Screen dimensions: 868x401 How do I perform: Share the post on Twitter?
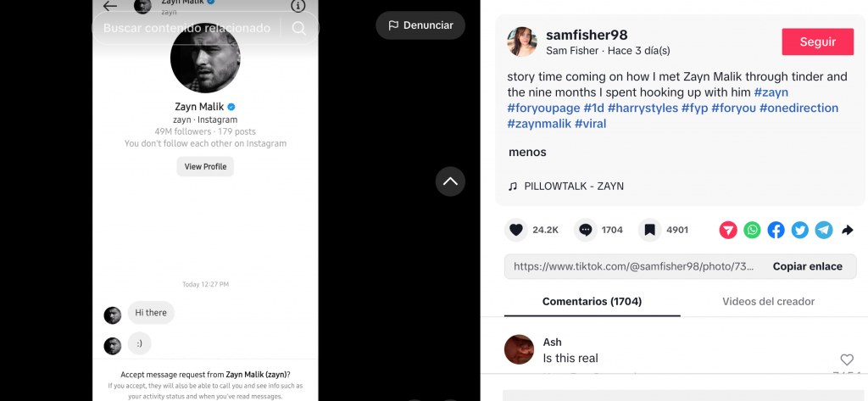click(799, 230)
